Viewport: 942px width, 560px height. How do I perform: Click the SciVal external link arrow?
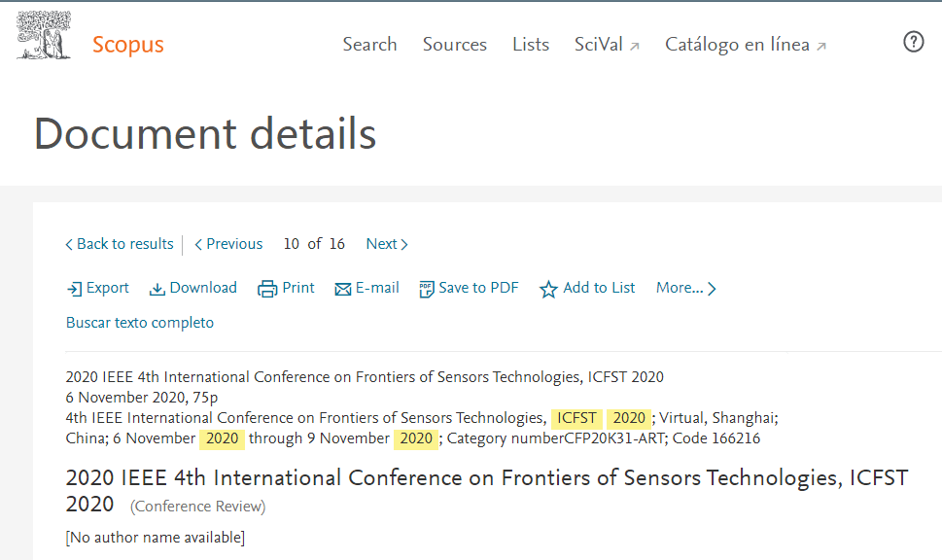(635, 47)
